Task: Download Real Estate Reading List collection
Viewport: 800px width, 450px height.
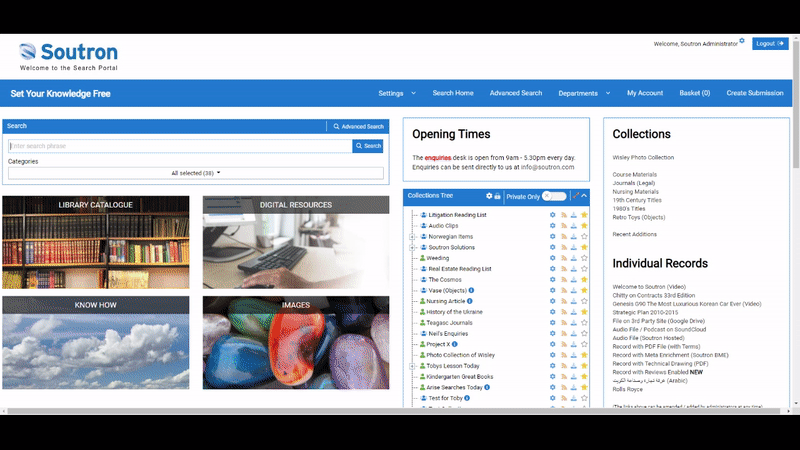Action: (x=574, y=268)
